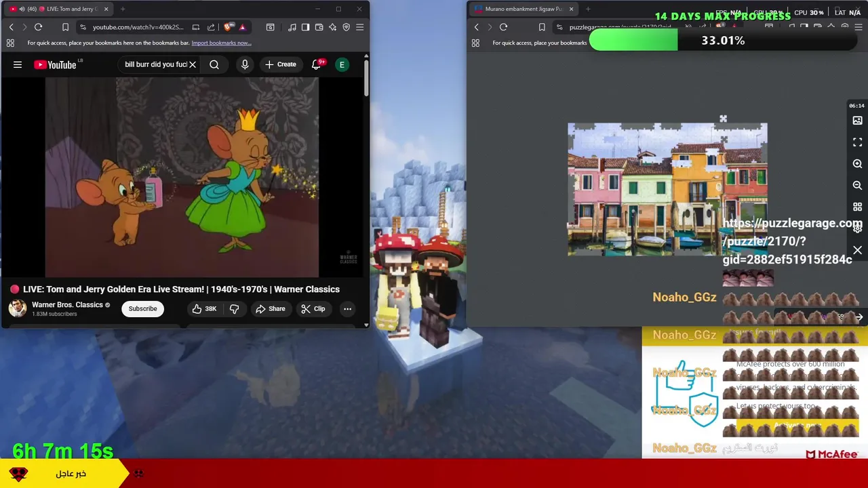
Task: Open the Create menu on YouTube
Action: (x=281, y=64)
